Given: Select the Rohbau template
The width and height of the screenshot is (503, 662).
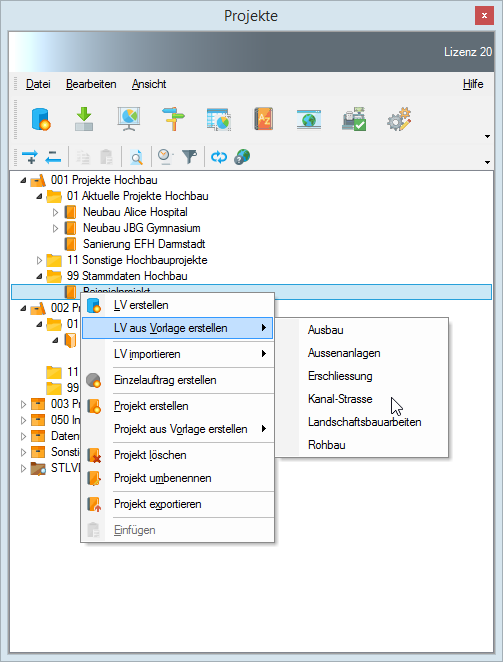Looking at the screenshot, I should [362, 445].
